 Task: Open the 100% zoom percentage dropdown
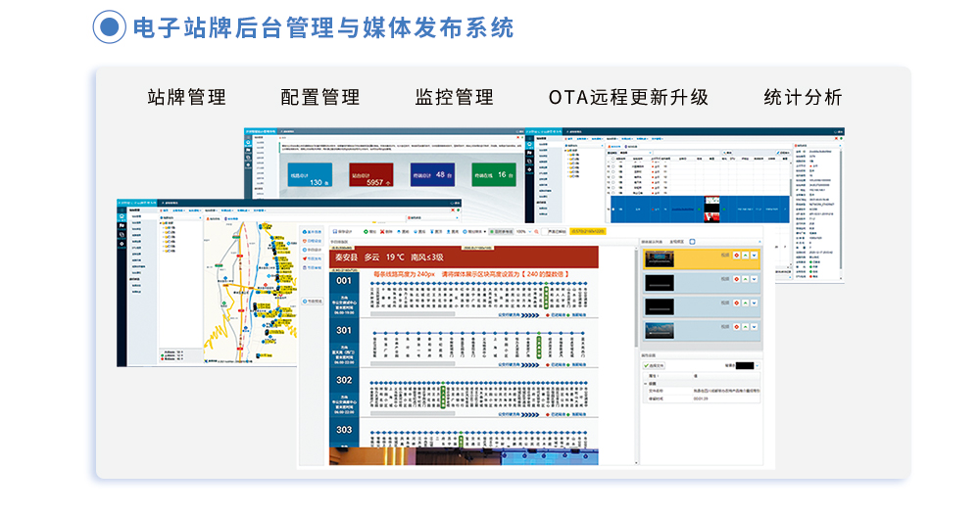(523, 232)
